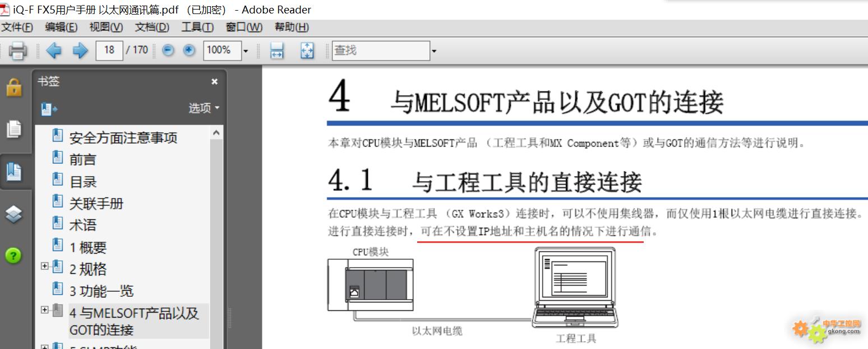
Task: Select the '前言' bookmark
Action: (82, 159)
